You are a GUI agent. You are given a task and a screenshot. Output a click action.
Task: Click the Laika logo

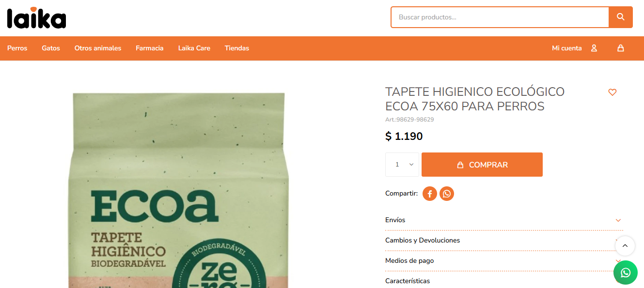coord(36,18)
